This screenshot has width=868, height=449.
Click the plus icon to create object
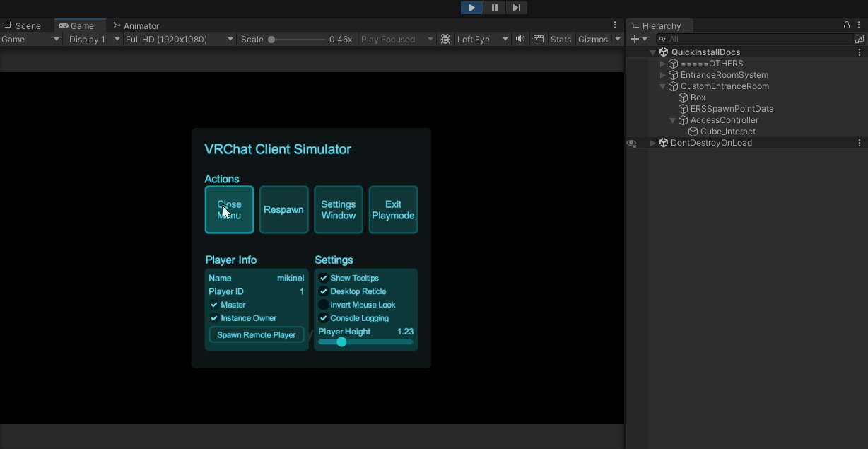point(635,40)
